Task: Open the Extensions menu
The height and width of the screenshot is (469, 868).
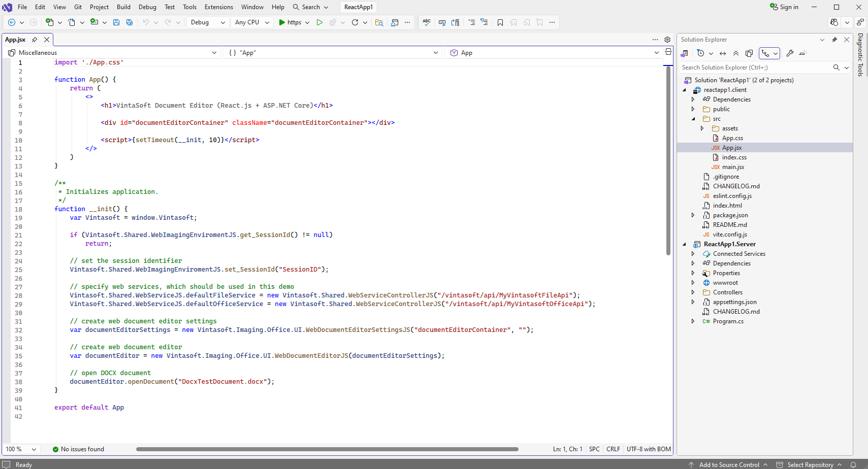Action: click(219, 7)
